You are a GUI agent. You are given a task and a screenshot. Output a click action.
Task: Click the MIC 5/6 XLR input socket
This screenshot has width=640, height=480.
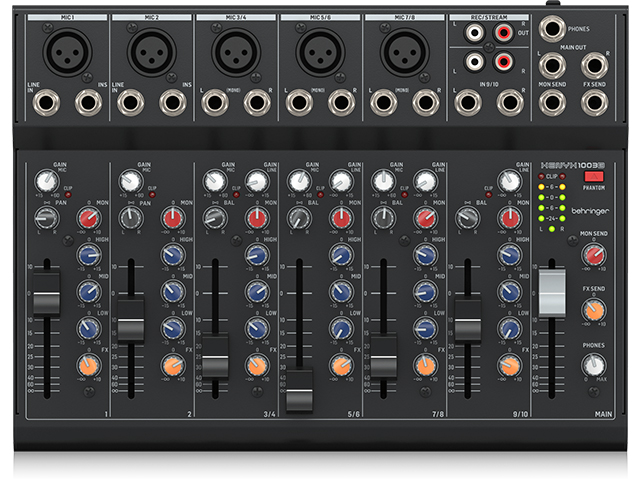click(x=319, y=47)
